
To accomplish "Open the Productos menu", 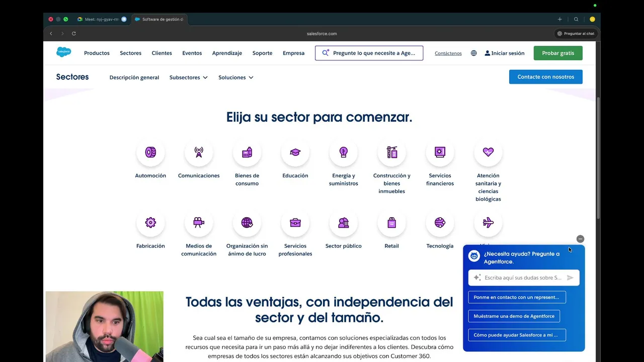I will [97, 53].
